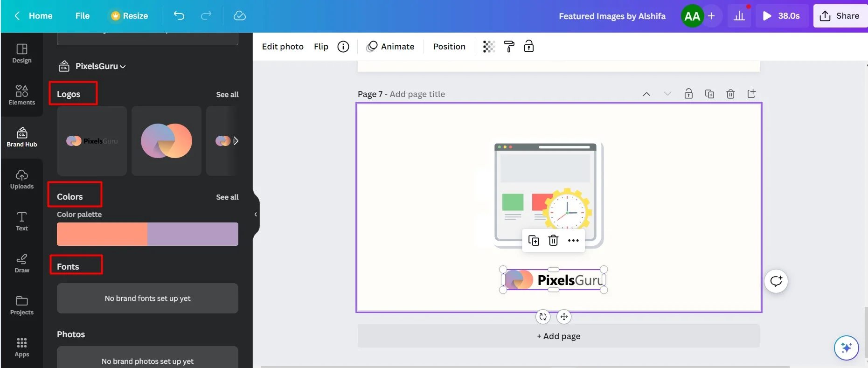Open Edit photo options
The width and height of the screenshot is (868, 368).
point(283,47)
